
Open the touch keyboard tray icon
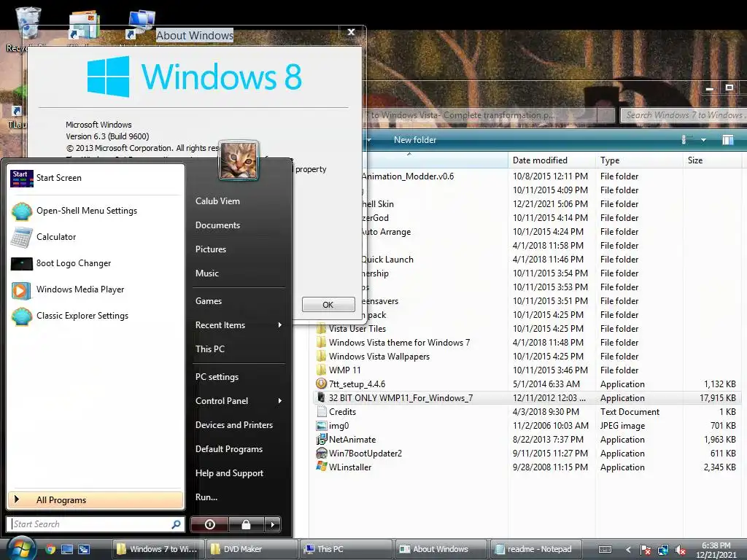(x=605, y=550)
